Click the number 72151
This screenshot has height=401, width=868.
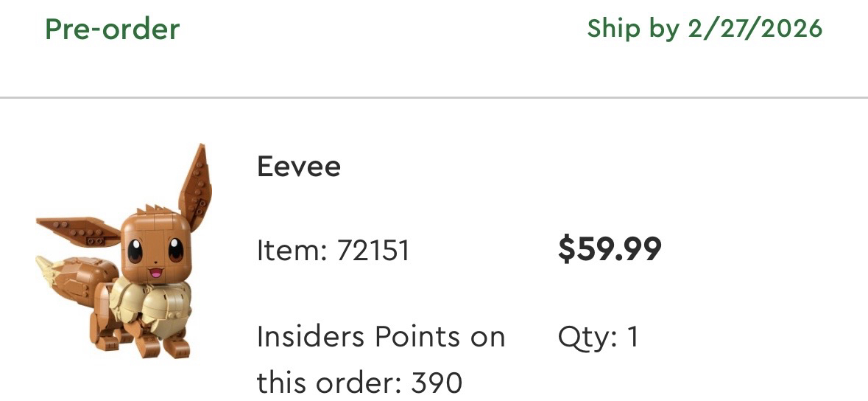373,251
